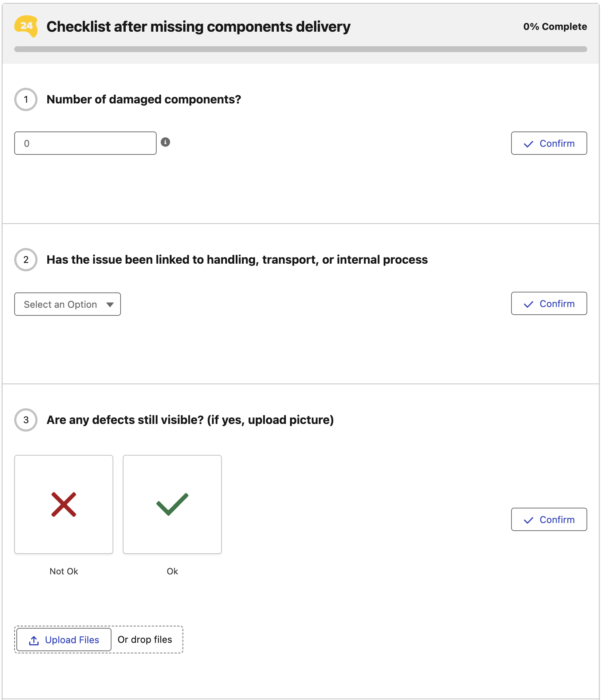The height and width of the screenshot is (700, 604).
Task: Select the Ok option label
Action: point(172,571)
